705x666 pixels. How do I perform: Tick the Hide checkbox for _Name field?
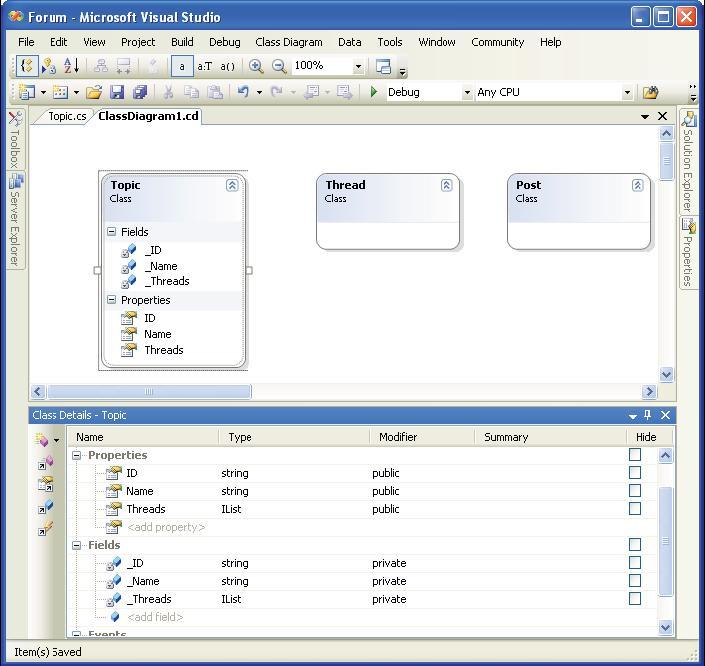(634, 581)
